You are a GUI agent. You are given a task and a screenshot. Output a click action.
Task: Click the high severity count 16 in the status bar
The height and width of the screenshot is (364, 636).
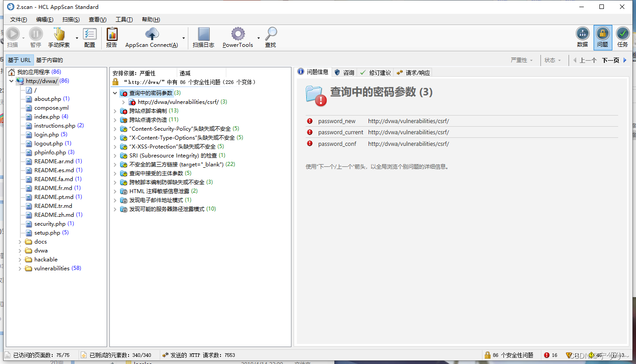(x=551, y=355)
